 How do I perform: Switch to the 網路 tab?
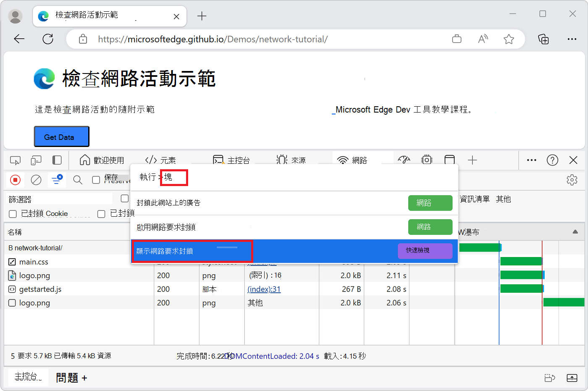click(352, 160)
